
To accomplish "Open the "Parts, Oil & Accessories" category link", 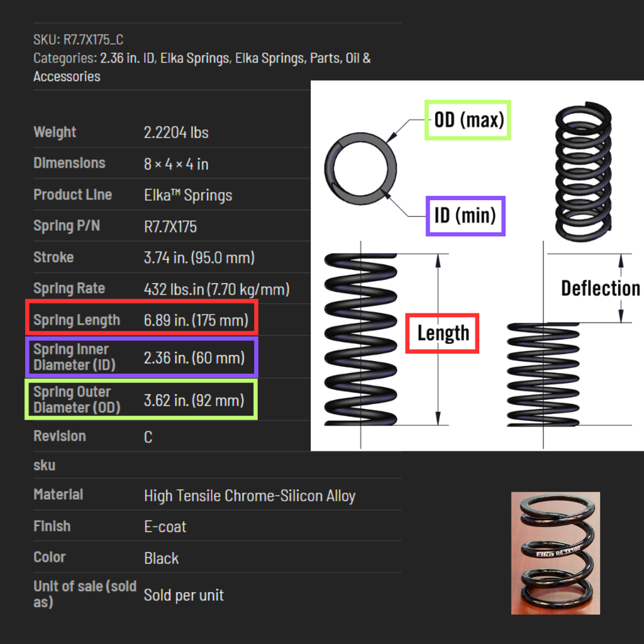I will [x=202, y=67].
